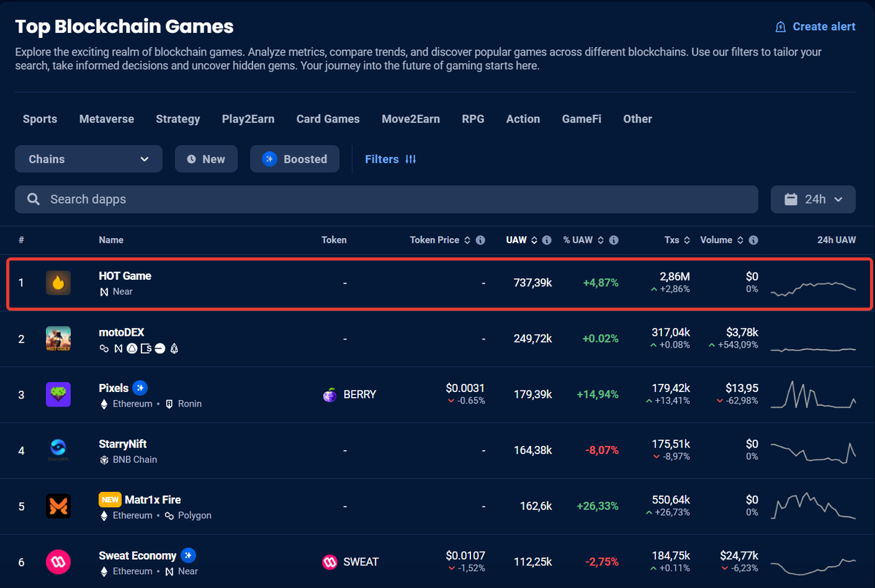This screenshot has width=875, height=588.
Task: Sort by Token Price column arrows
Action: (x=467, y=240)
